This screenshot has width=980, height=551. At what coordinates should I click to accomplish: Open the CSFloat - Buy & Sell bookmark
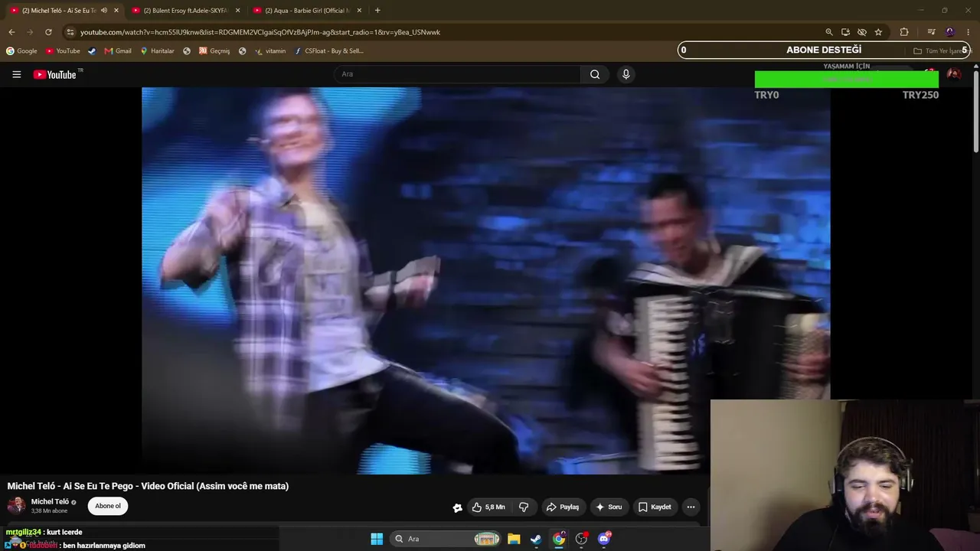(x=329, y=51)
